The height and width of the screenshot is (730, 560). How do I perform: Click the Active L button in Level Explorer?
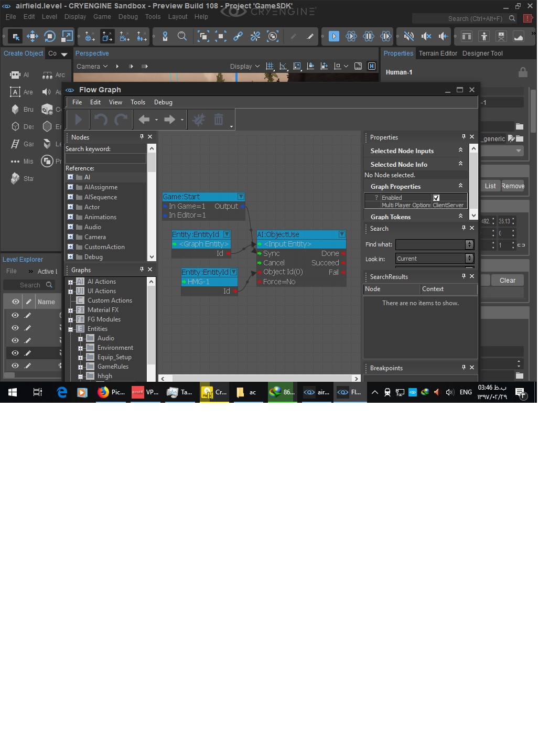[x=48, y=272]
